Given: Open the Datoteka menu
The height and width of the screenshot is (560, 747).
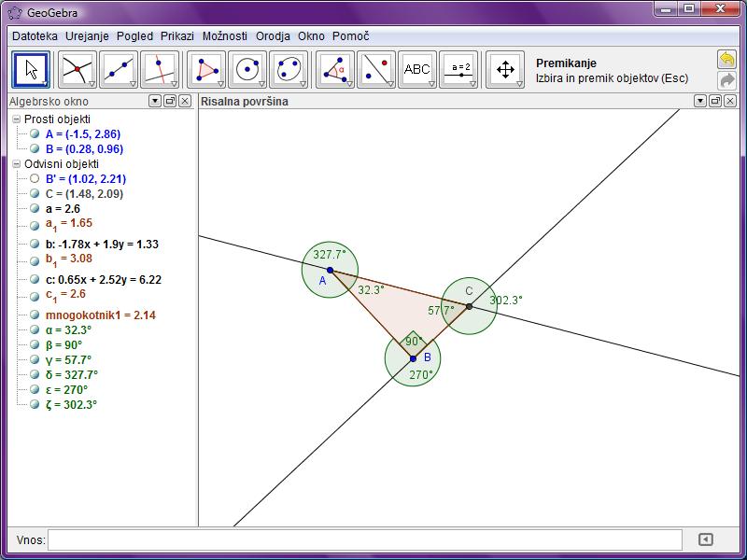Looking at the screenshot, I should click(x=35, y=36).
